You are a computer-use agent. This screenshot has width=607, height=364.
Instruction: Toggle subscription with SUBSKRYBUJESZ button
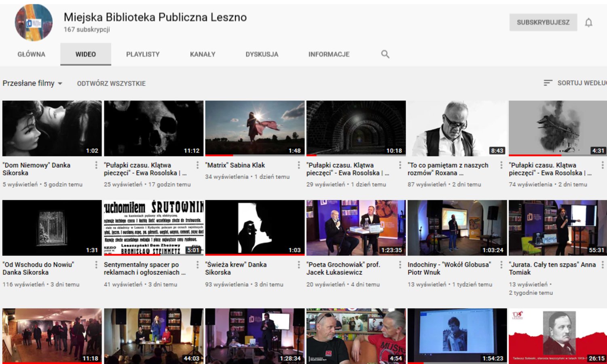pyautogui.click(x=543, y=23)
